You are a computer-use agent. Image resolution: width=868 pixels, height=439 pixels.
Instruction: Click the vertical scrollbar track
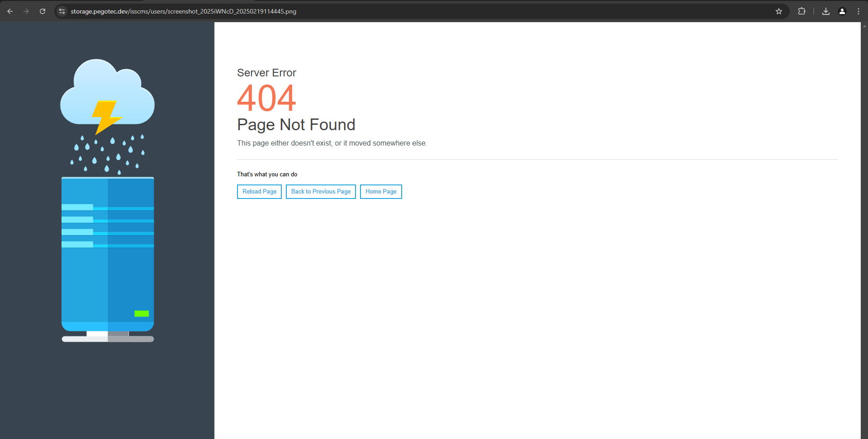(864, 226)
